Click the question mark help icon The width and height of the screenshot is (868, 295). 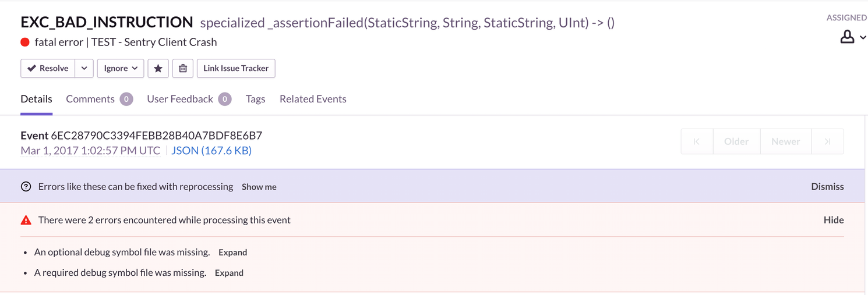pyautogui.click(x=26, y=187)
